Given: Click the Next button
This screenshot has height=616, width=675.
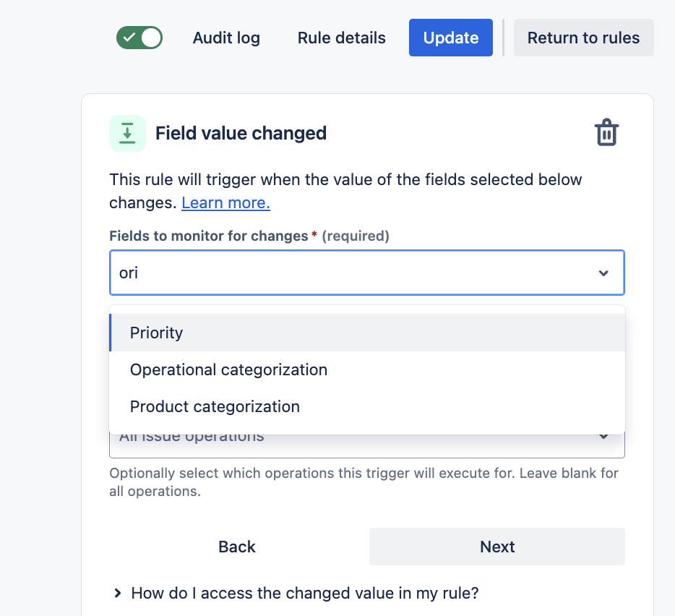Looking at the screenshot, I should (497, 547).
